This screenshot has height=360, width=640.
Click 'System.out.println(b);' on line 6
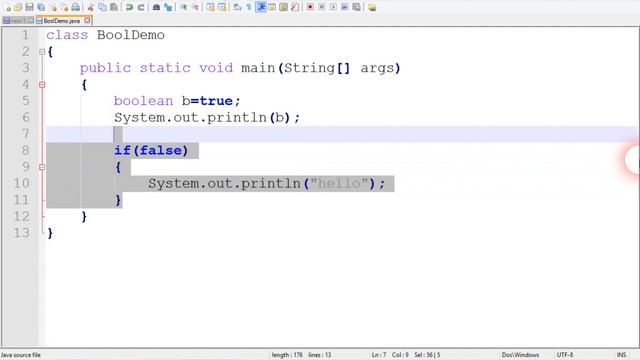tap(207, 118)
